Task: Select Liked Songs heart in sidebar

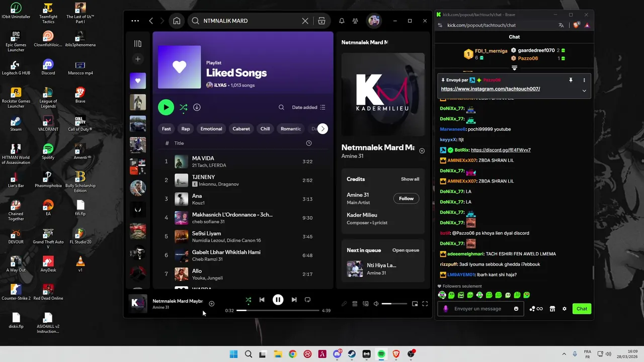Action: [137, 80]
